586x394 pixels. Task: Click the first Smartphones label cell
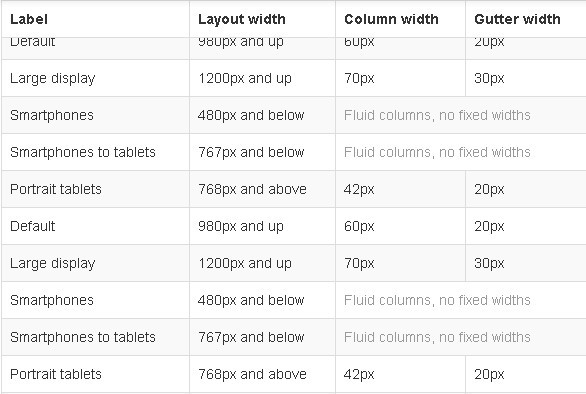tap(52, 115)
